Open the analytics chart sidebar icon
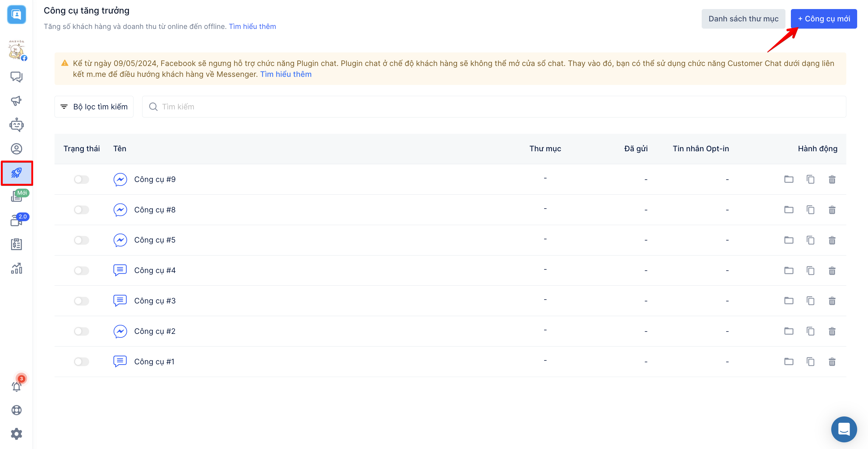Screen dimensions: 868x449 pyautogui.click(x=16, y=268)
